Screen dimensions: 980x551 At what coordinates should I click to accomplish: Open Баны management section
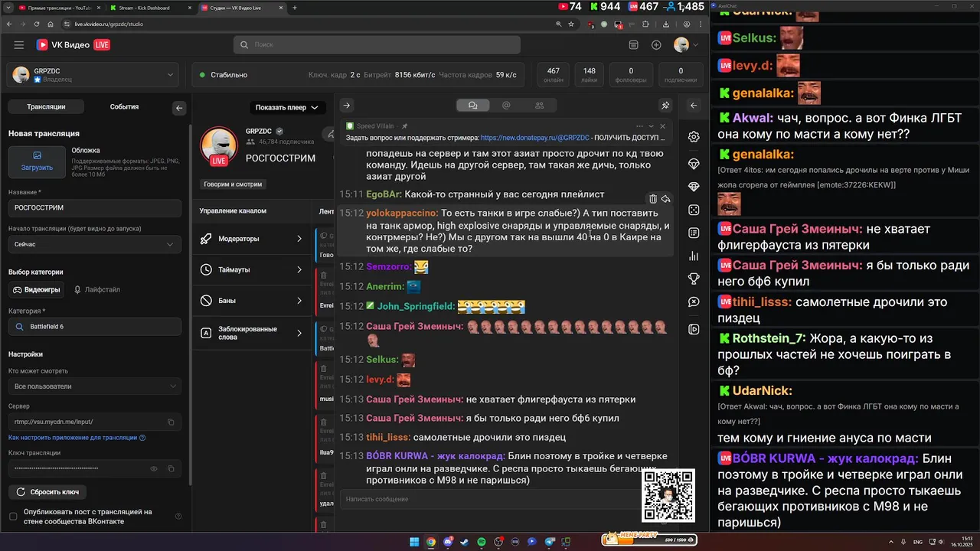point(252,301)
